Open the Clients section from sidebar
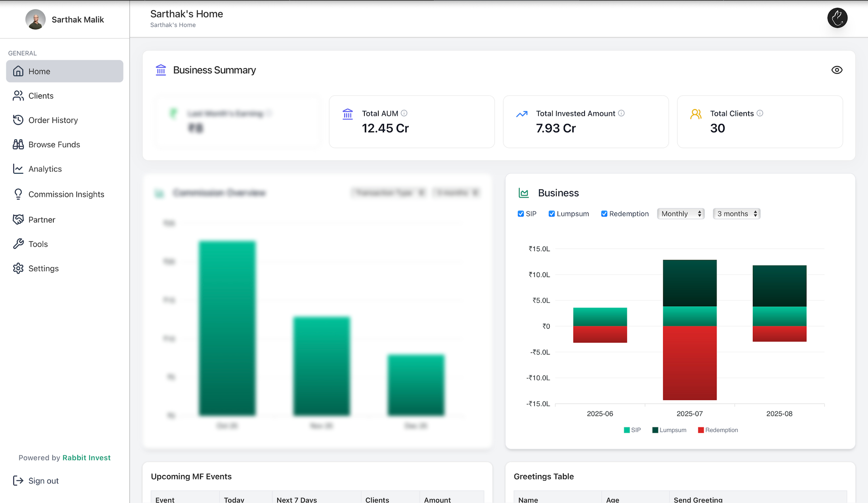This screenshot has height=503, width=868. (41, 95)
